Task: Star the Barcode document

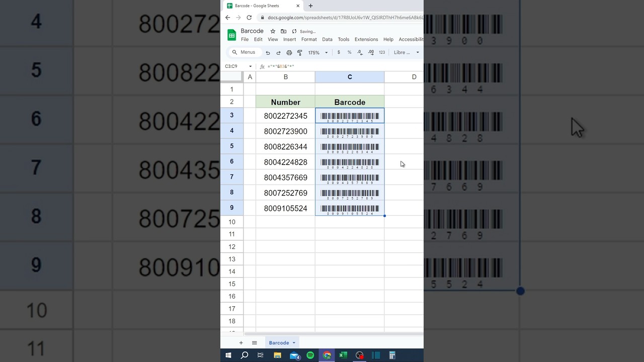Action: click(x=273, y=31)
